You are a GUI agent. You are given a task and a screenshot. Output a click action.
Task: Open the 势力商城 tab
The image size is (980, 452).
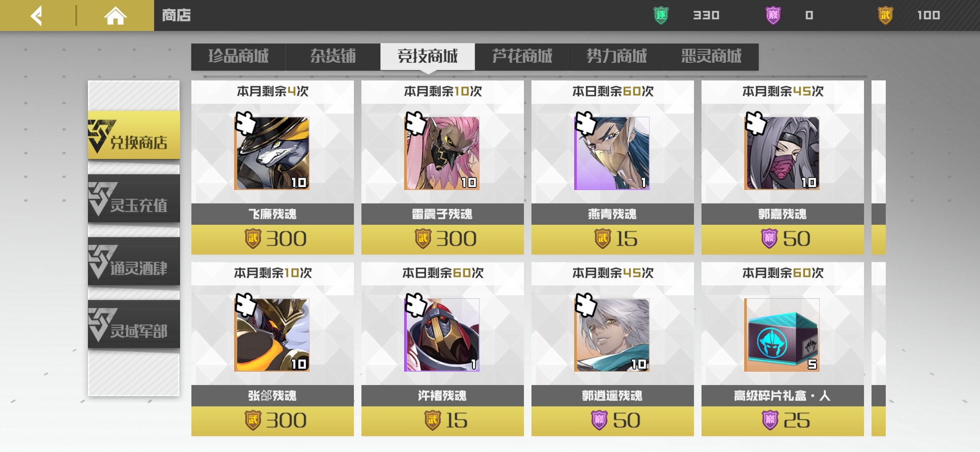(x=617, y=56)
